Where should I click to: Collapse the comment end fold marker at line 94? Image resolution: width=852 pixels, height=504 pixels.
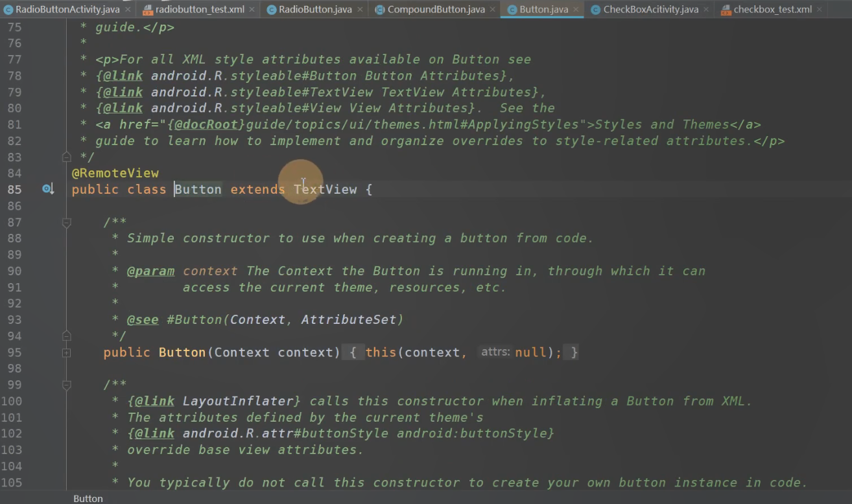[66, 336]
